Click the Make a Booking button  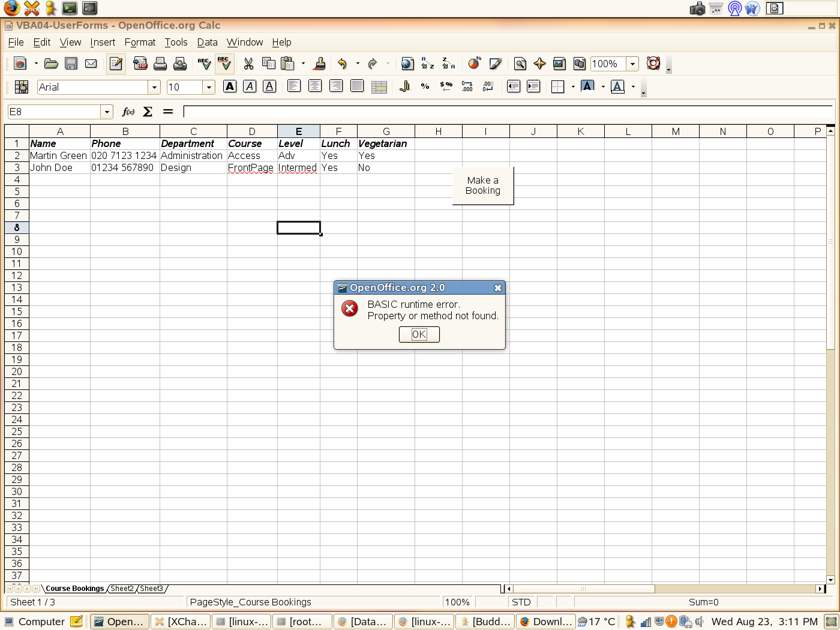tap(483, 185)
